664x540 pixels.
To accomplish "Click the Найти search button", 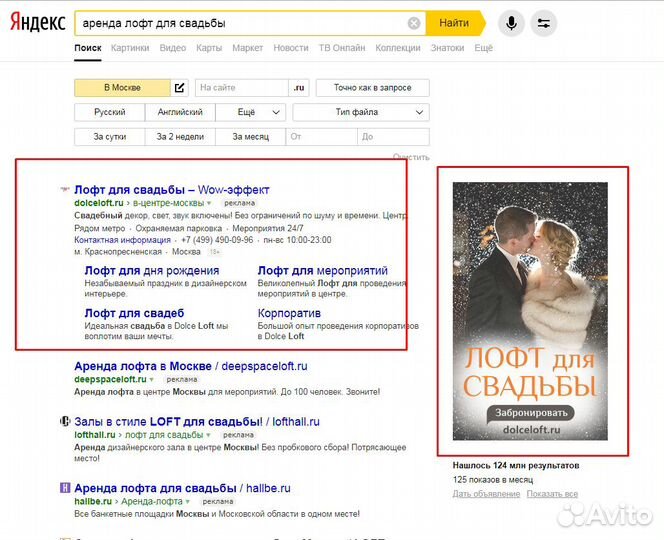I will click(x=455, y=23).
